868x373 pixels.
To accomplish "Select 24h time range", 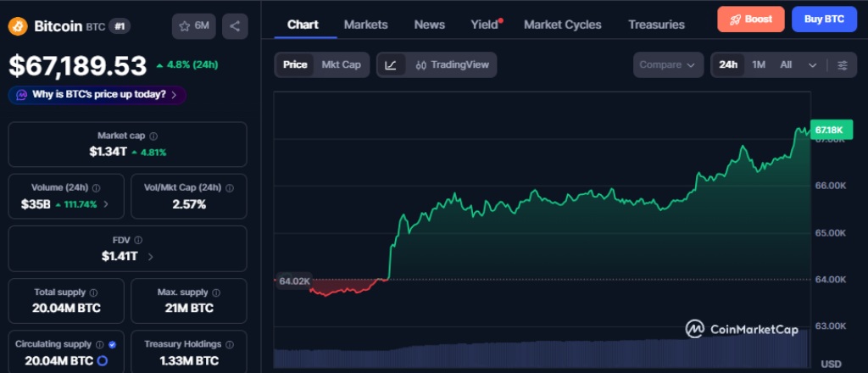I will (728, 64).
